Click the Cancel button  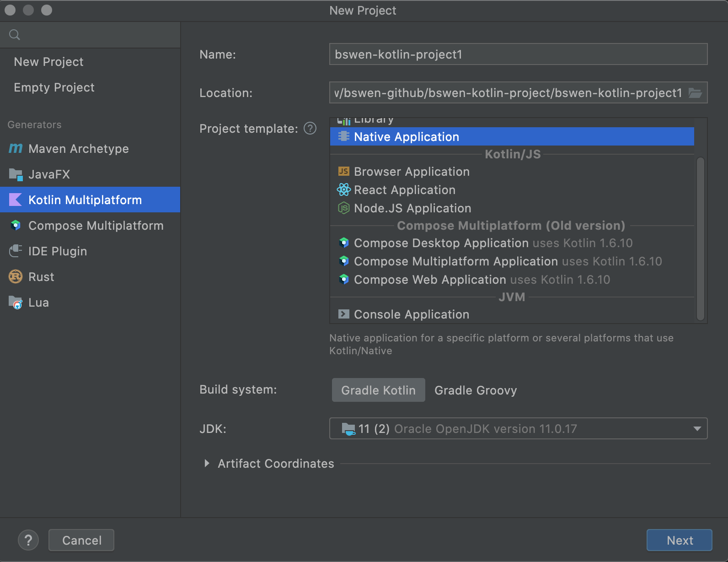pyautogui.click(x=81, y=540)
